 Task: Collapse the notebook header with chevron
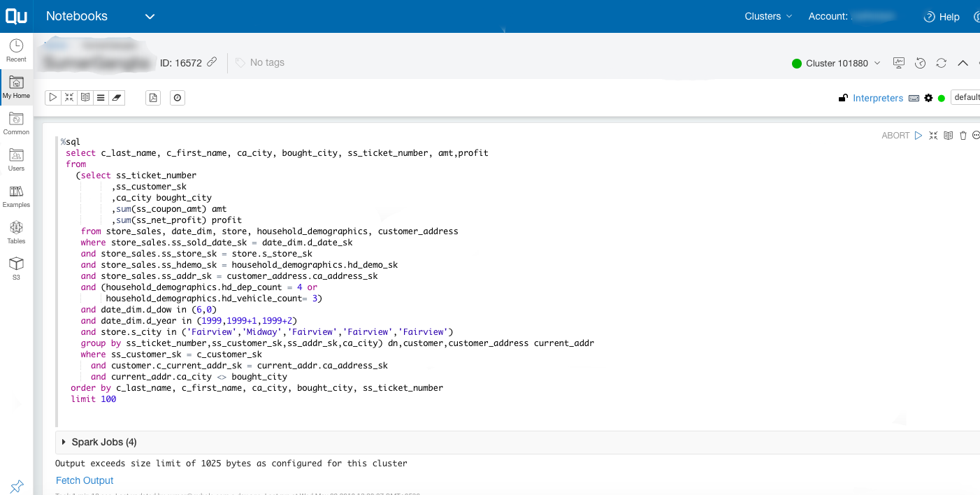tap(963, 63)
